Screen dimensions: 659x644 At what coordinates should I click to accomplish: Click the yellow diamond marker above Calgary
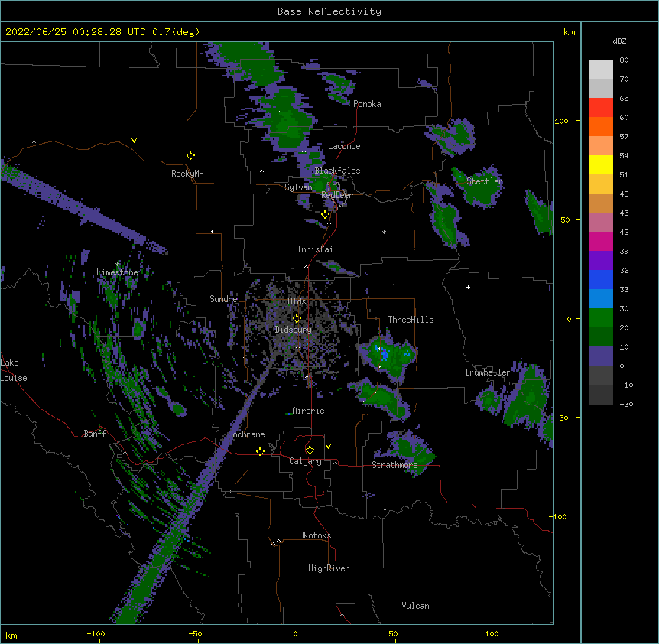click(310, 450)
